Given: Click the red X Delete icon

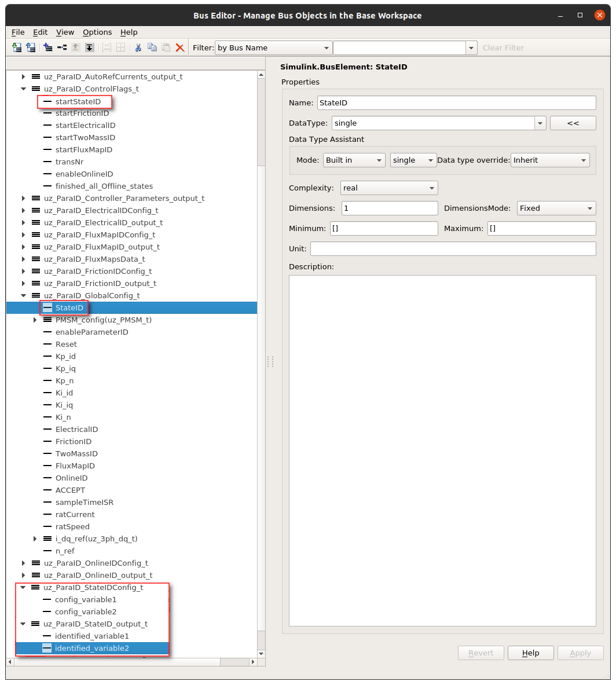Looking at the screenshot, I should coord(180,47).
